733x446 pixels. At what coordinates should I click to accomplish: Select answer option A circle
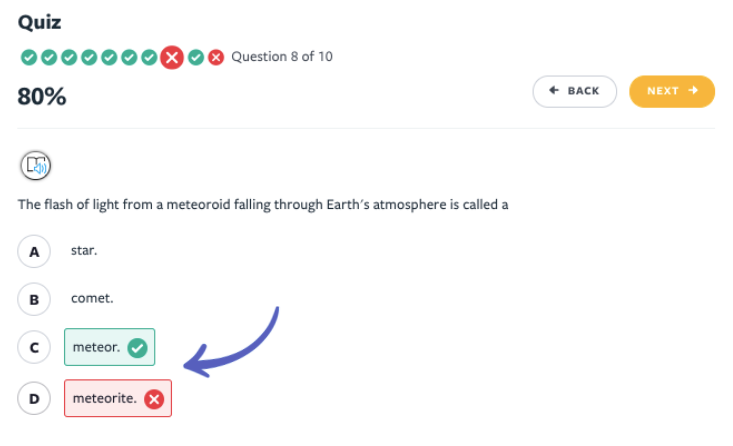pos(34,251)
